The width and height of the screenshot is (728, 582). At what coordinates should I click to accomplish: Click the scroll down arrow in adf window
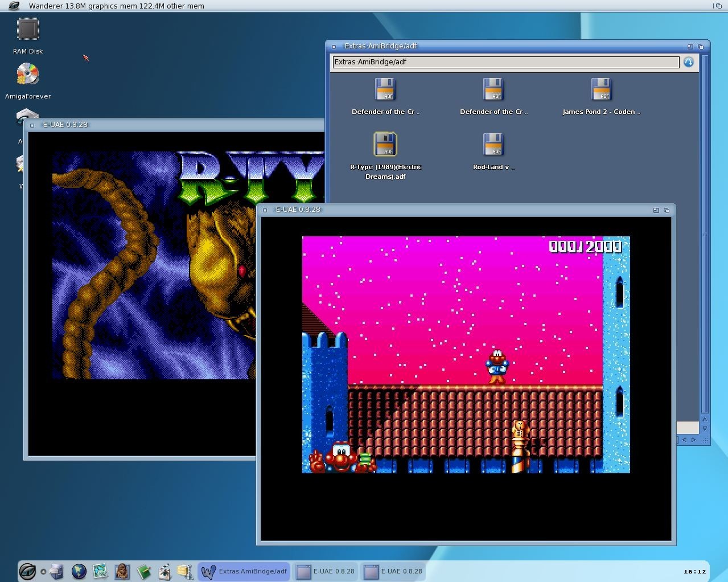point(705,428)
